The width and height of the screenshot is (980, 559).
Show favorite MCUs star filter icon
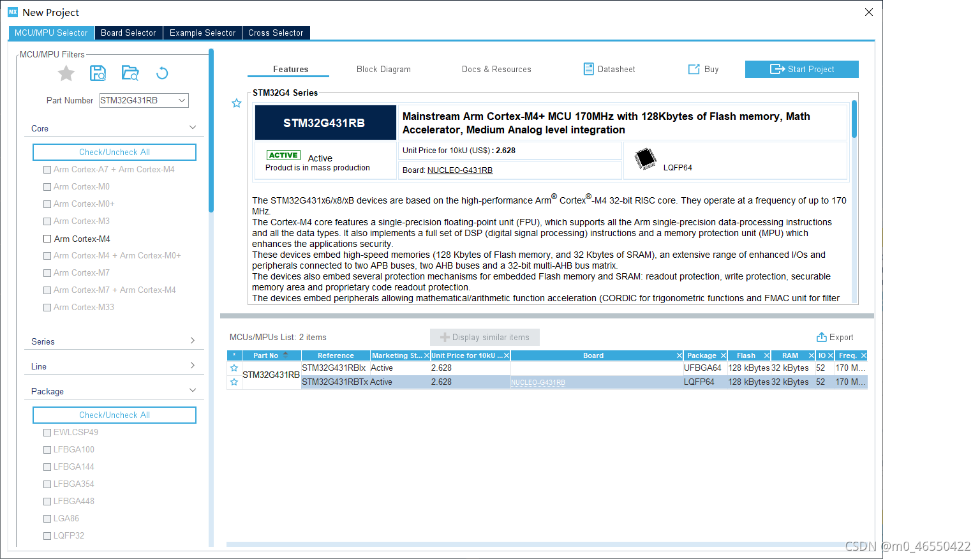tap(66, 73)
